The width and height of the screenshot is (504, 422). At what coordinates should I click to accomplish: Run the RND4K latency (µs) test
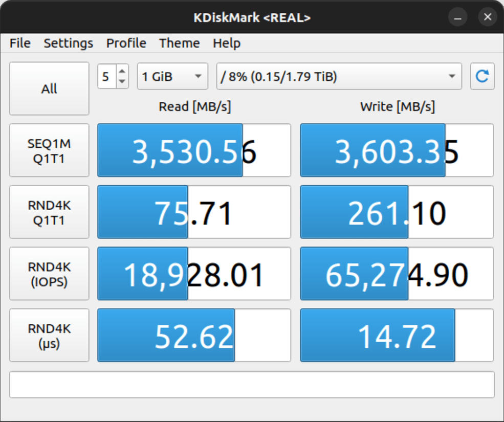pos(49,335)
